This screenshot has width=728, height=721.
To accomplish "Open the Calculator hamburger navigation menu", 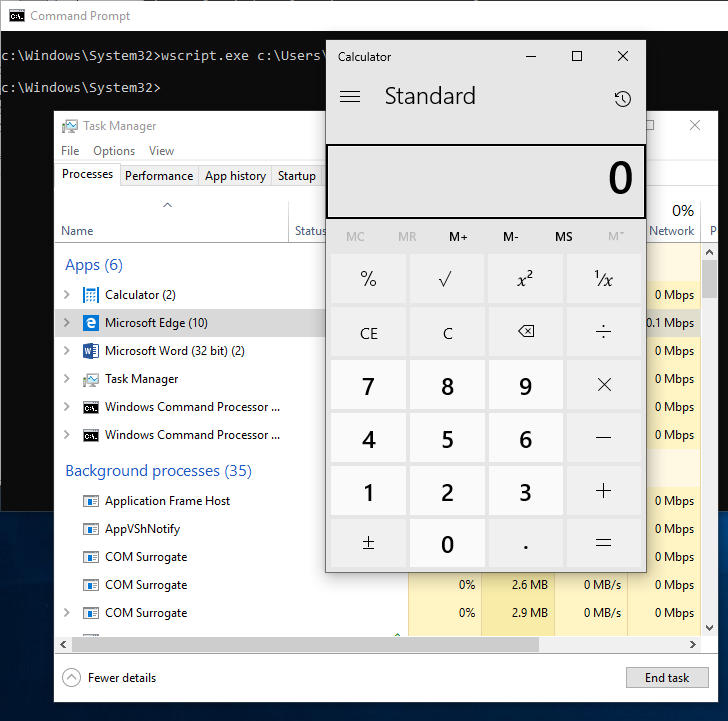I will click(x=350, y=97).
